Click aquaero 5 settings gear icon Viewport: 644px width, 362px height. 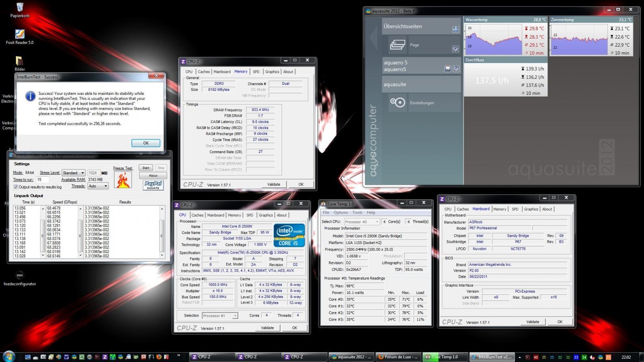pos(456,69)
